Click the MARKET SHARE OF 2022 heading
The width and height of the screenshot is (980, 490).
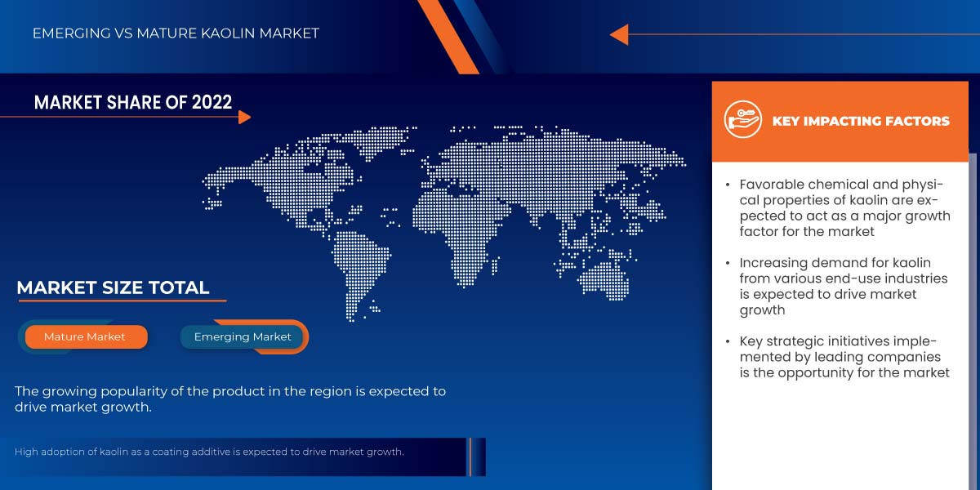tap(133, 102)
